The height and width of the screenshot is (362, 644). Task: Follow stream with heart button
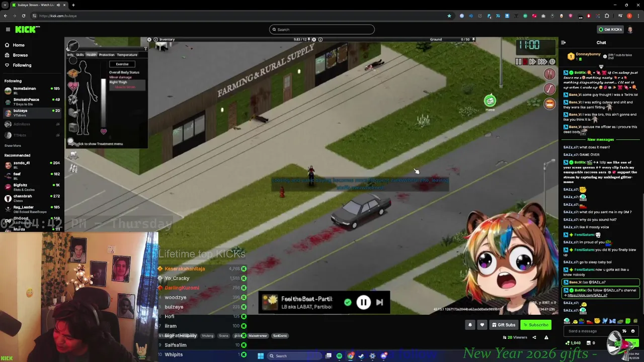tap(482, 325)
